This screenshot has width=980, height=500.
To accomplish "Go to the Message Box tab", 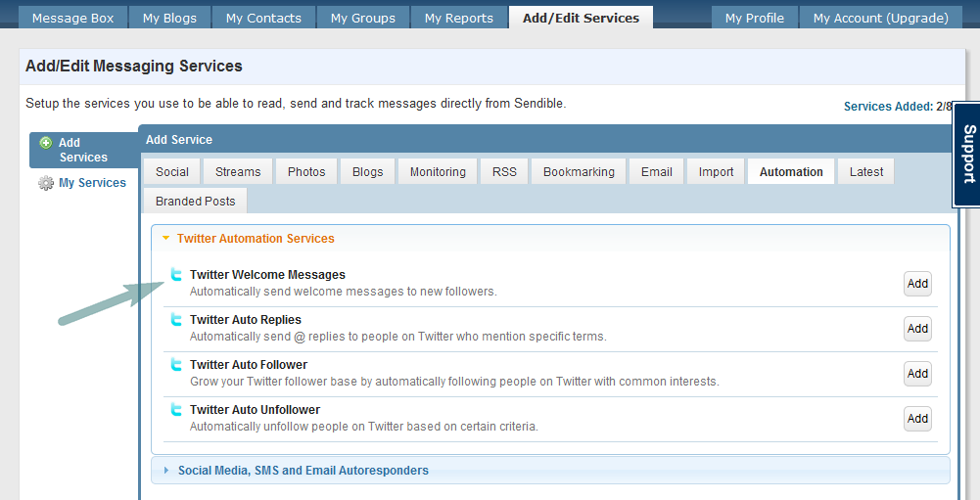I will point(72,18).
